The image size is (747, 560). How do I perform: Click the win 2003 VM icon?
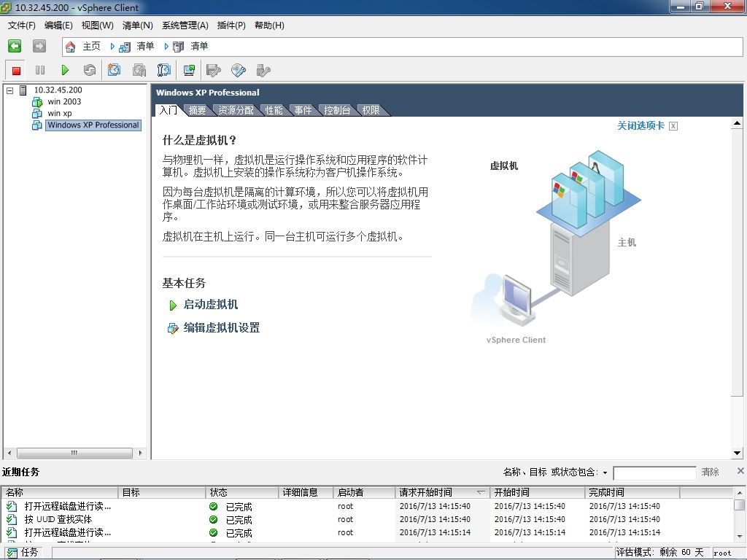point(37,102)
